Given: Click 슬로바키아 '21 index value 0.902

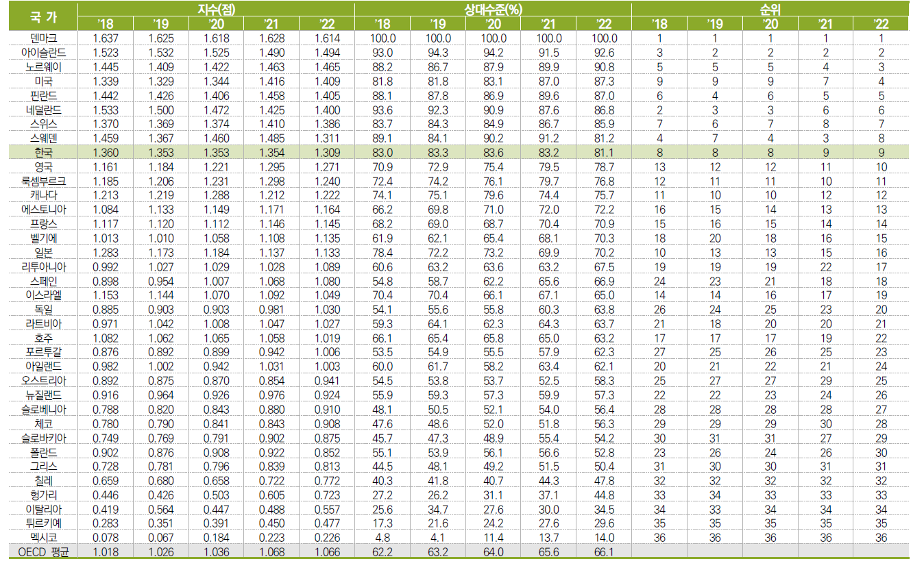Looking at the screenshot, I should (x=271, y=438).
